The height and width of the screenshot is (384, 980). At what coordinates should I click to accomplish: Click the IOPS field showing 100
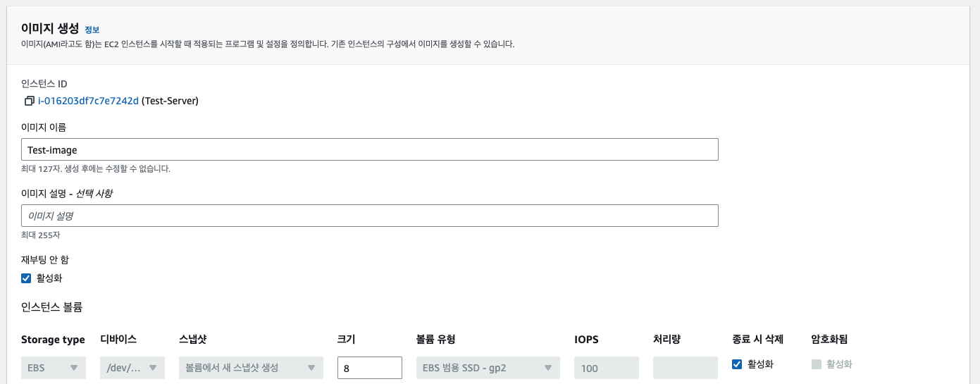(607, 368)
